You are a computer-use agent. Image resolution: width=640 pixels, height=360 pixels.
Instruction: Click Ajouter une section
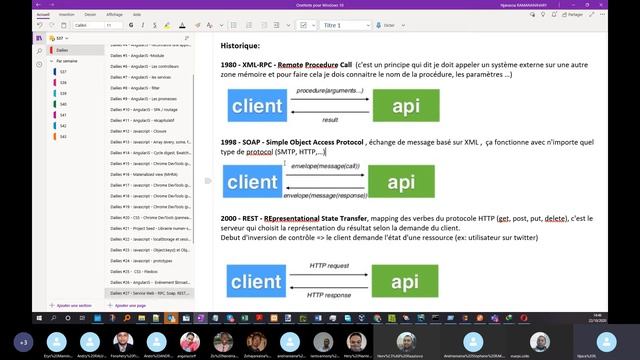71,305
